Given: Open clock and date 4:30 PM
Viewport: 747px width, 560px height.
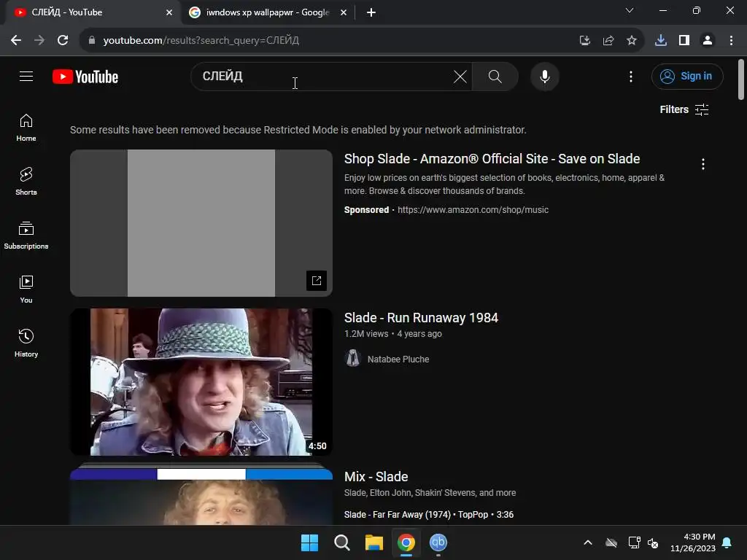Looking at the screenshot, I should point(693,542).
